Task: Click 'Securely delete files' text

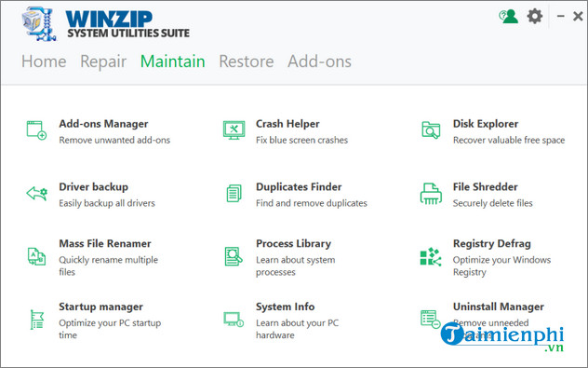Action: (x=493, y=203)
